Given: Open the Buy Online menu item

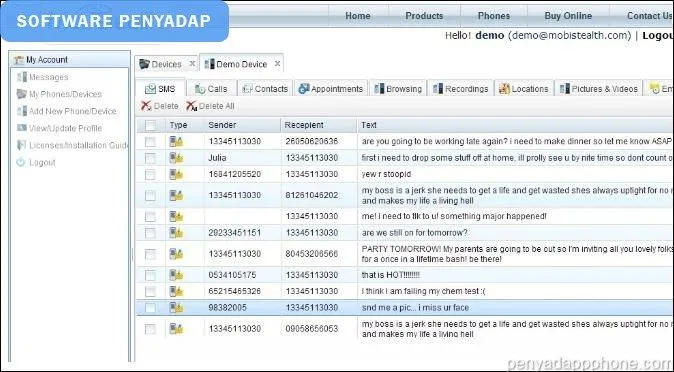Looking at the screenshot, I should [x=568, y=16].
